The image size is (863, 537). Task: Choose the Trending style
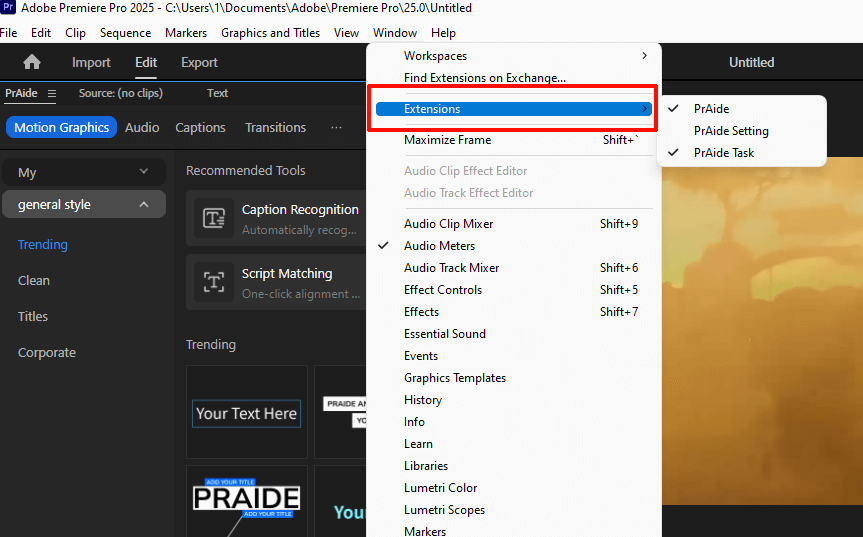[42, 244]
